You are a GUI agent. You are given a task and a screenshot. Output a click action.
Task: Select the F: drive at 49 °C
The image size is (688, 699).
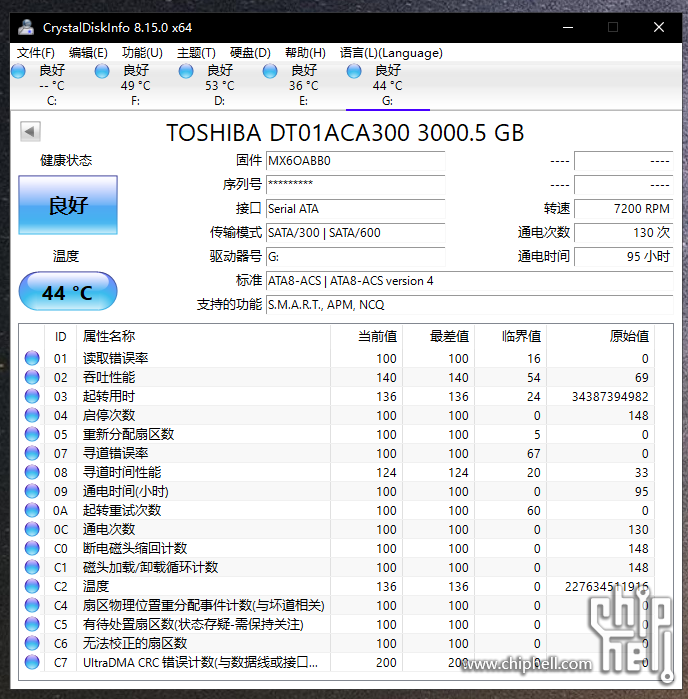pos(136,85)
